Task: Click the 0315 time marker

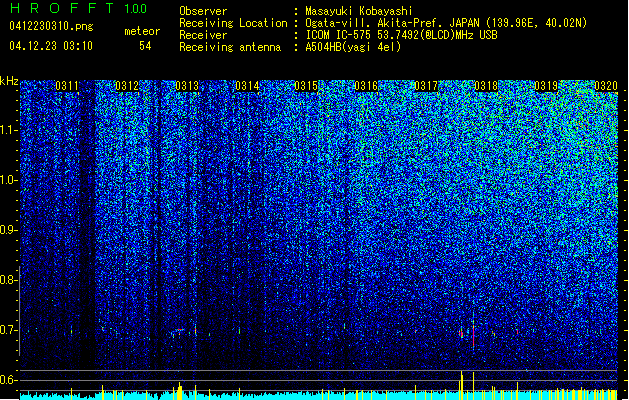Action: 306,86
